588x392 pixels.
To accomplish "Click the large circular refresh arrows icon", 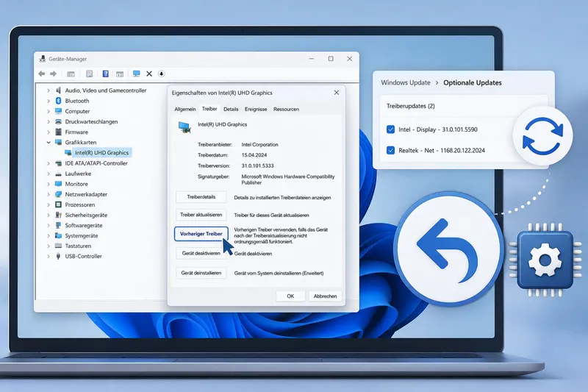I will pyautogui.click(x=542, y=136).
